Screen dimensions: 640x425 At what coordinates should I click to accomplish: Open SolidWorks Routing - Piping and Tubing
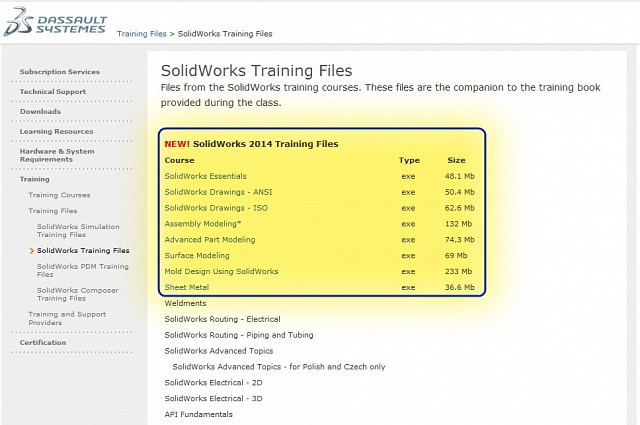pos(239,336)
